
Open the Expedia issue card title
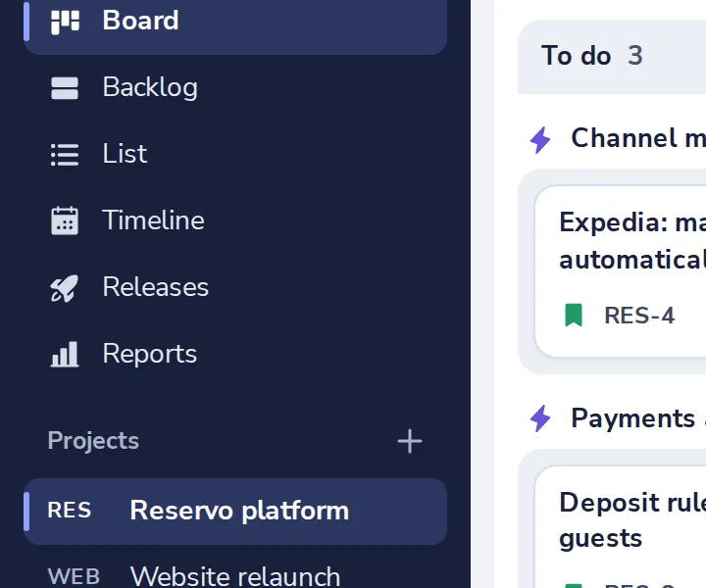click(x=632, y=241)
